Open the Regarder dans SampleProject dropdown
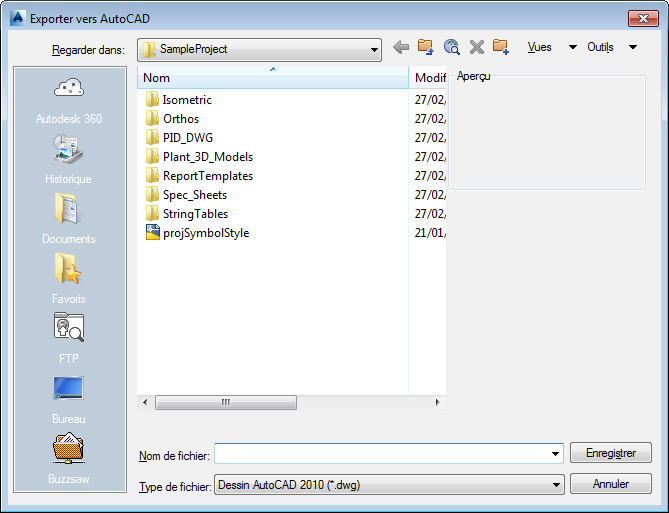This screenshot has width=669, height=513. click(x=259, y=50)
